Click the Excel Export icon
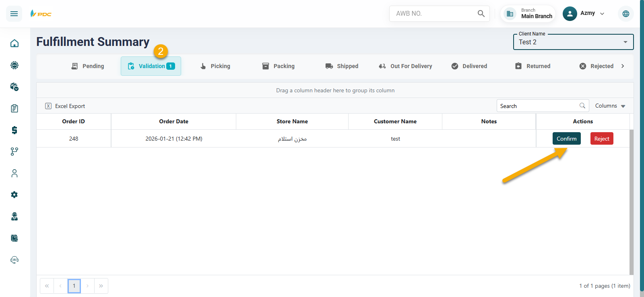This screenshot has height=297, width=644. pyautogui.click(x=48, y=106)
